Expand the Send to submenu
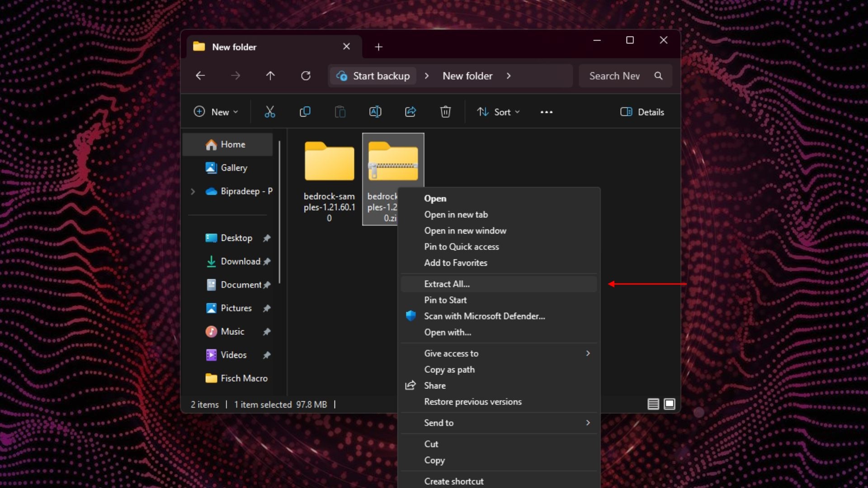 [x=499, y=423]
